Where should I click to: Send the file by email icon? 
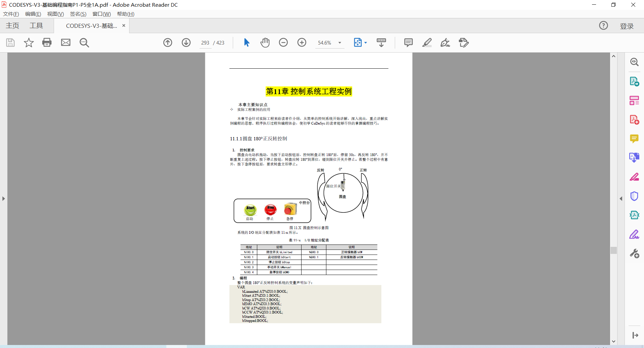coord(66,43)
